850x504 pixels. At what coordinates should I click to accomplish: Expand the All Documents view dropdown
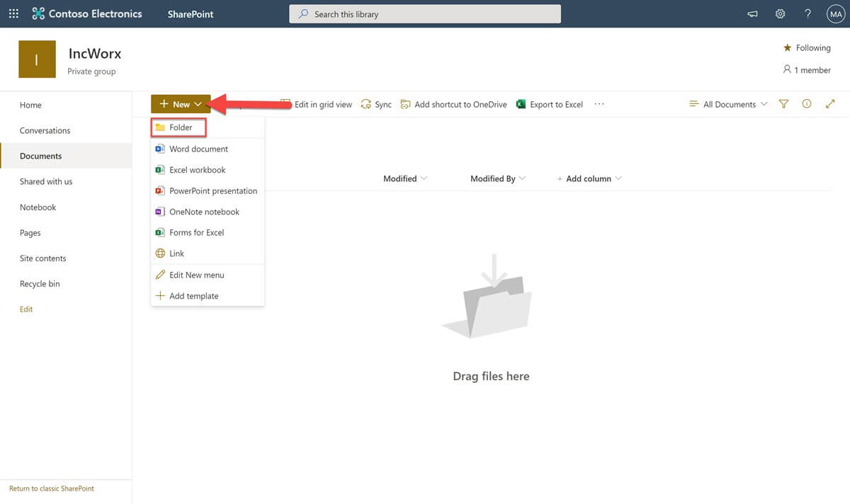pos(727,104)
